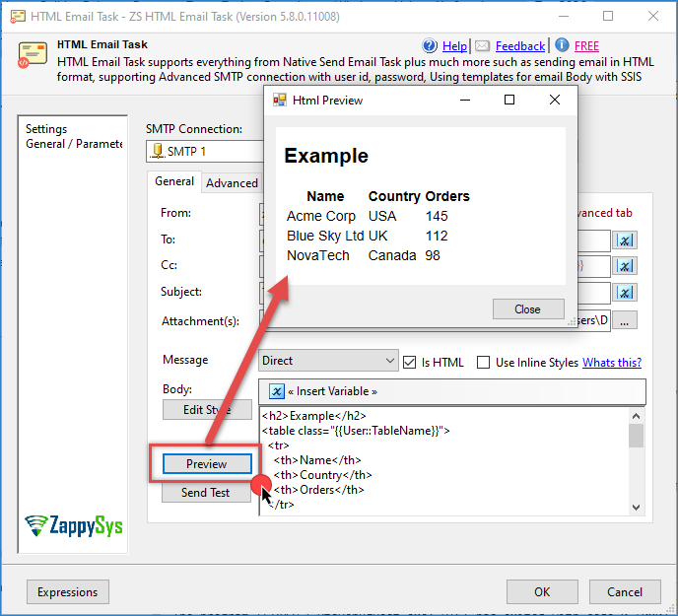Select the General tab

click(174, 181)
